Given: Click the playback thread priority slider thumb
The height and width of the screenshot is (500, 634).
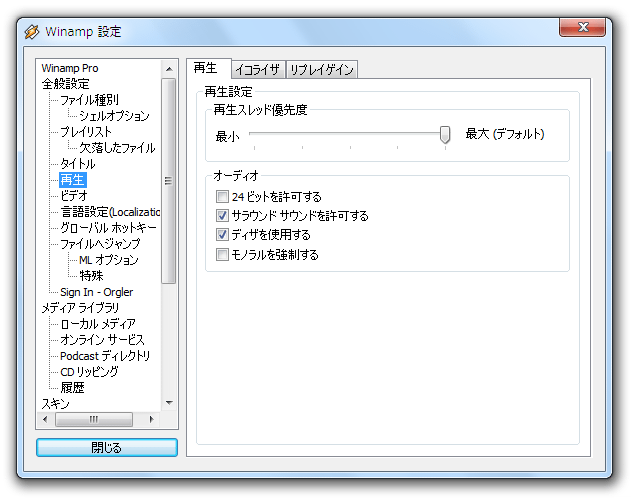Looking at the screenshot, I should (445, 135).
